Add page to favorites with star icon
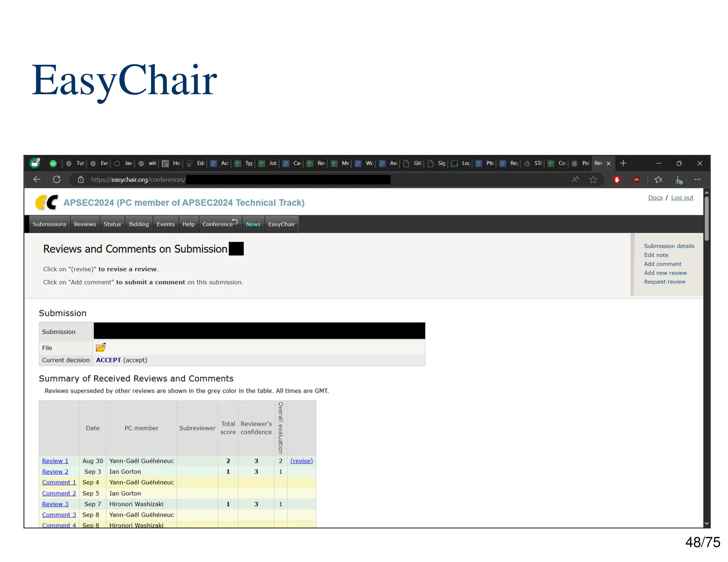The height and width of the screenshot is (562, 728). [593, 179]
